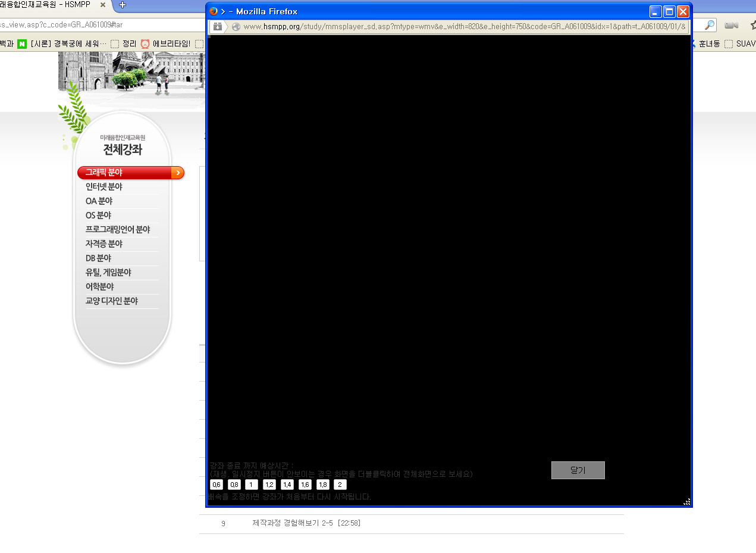Select the 교양 디자인 분야 category
Viewport: 756px width, 553px height.
[x=112, y=301]
